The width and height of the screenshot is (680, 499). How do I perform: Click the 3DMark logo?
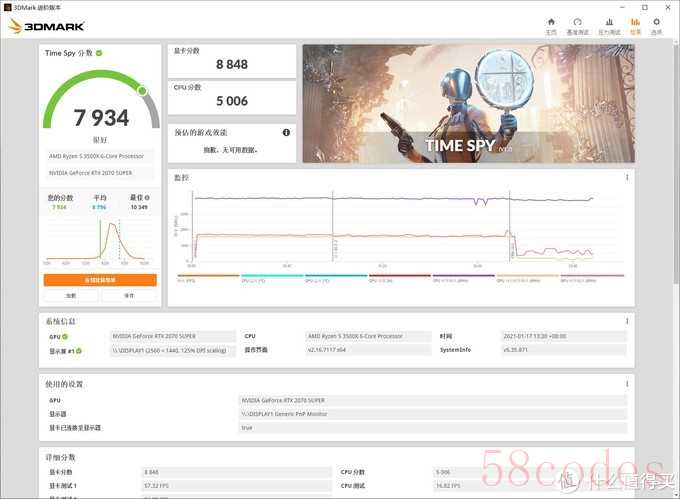pyautogui.click(x=46, y=26)
